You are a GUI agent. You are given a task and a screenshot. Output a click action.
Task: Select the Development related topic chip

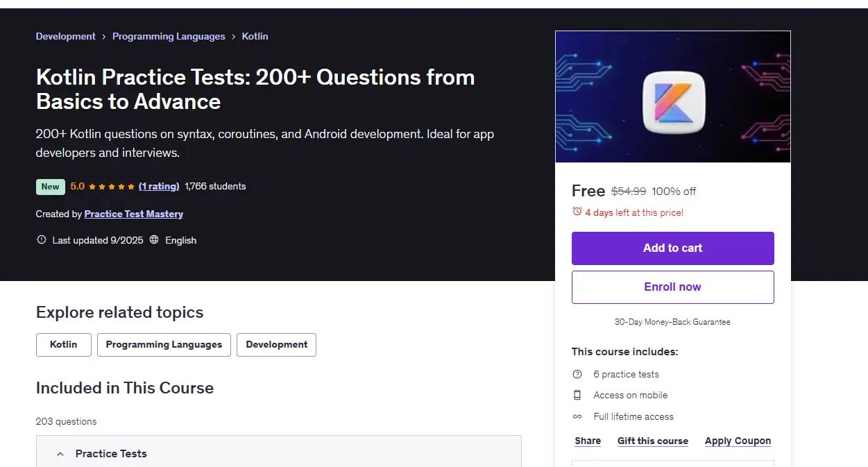(x=276, y=345)
